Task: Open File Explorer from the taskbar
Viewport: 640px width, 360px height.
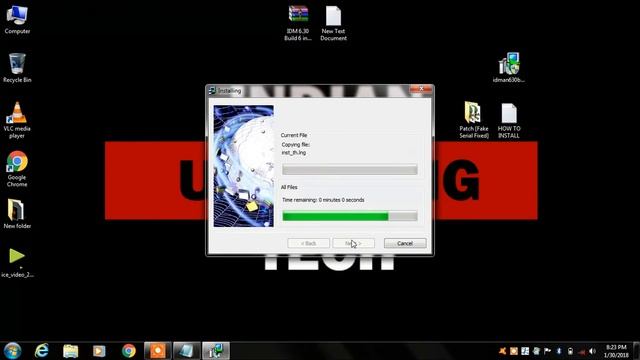Action: (71, 351)
